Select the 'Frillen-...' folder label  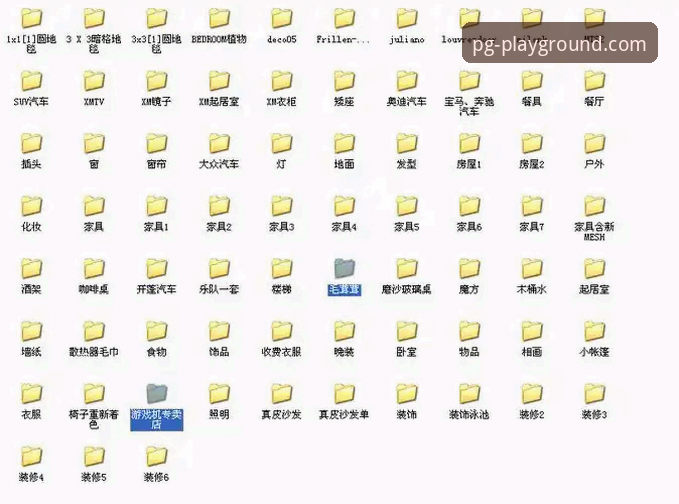pos(343,39)
